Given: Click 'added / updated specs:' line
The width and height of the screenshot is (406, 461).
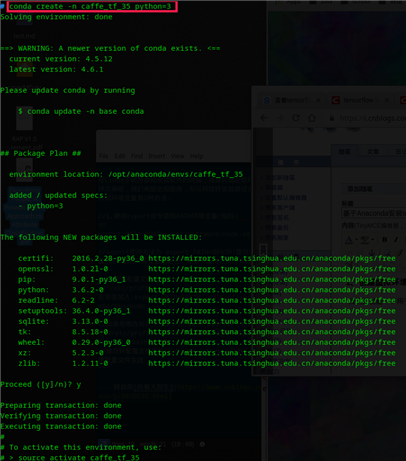Looking at the screenshot, I should coord(58,195).
